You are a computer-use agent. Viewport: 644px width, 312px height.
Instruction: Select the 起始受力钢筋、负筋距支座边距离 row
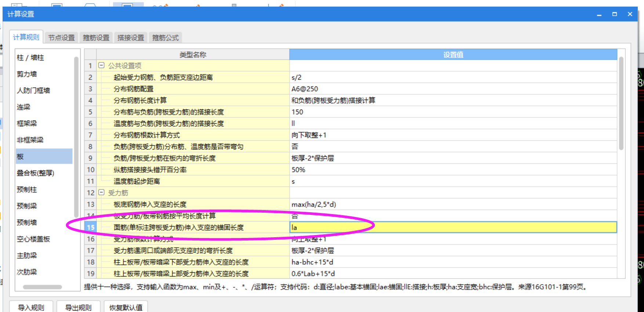[193, 77]
